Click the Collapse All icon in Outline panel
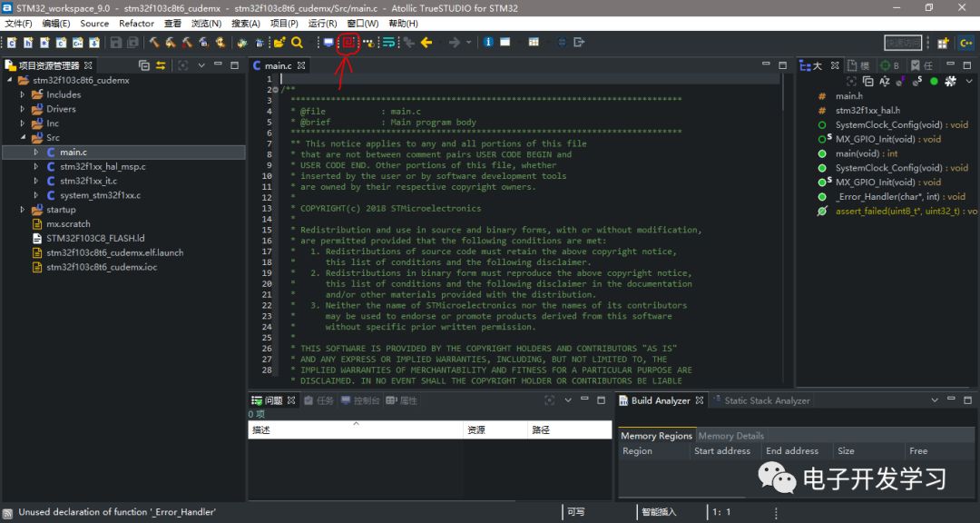The width and height of the screenshot is (980, 523). click(x=867, y=82)
